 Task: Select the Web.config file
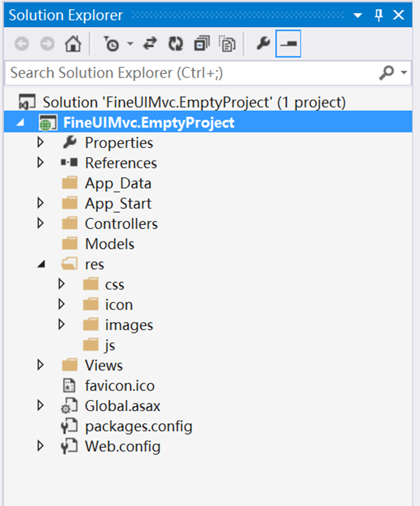coord(122,447)
